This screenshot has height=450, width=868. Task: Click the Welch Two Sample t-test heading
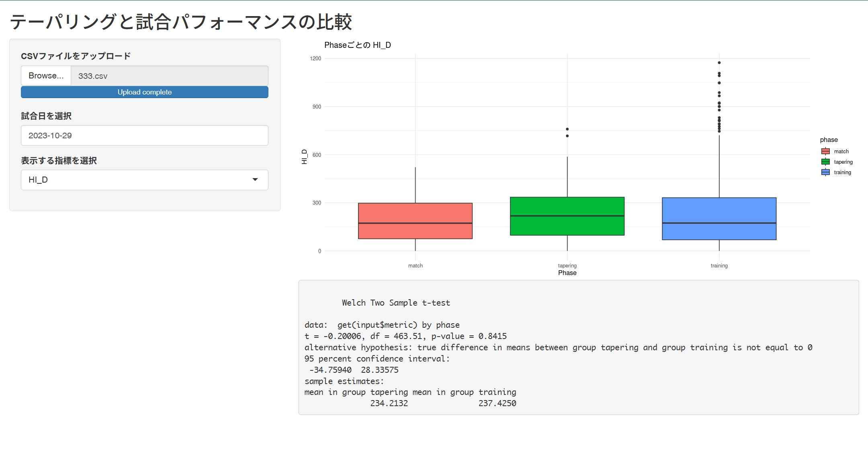pyautogui.click(x=396, y=303)
